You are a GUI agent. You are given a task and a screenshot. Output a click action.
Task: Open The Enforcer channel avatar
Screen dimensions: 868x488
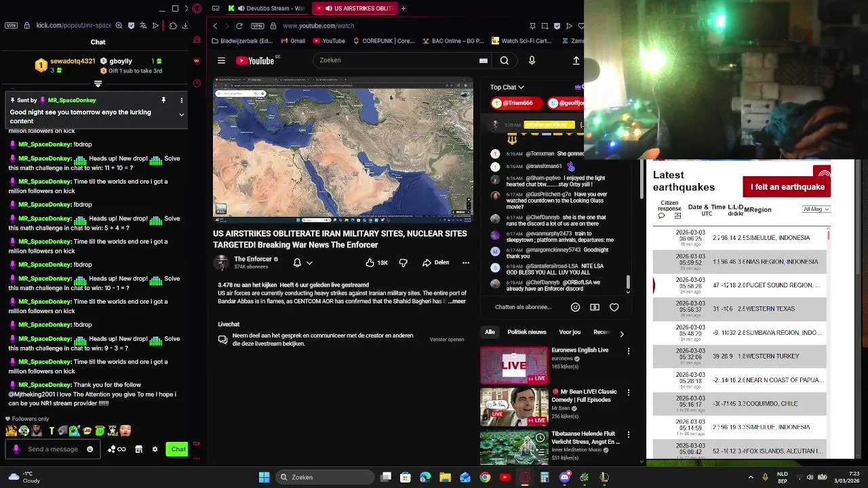[221, 263]
